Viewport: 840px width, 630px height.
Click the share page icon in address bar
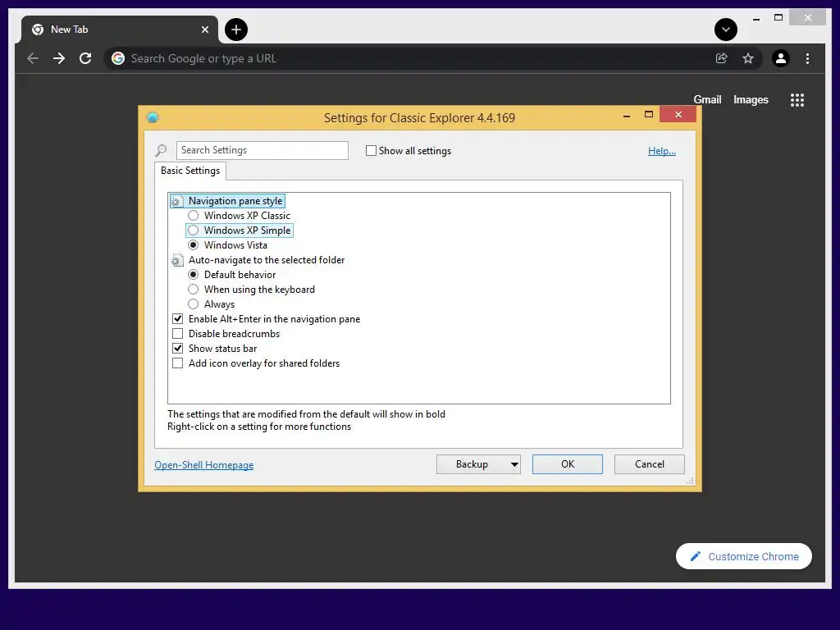[x=722, y=58]
